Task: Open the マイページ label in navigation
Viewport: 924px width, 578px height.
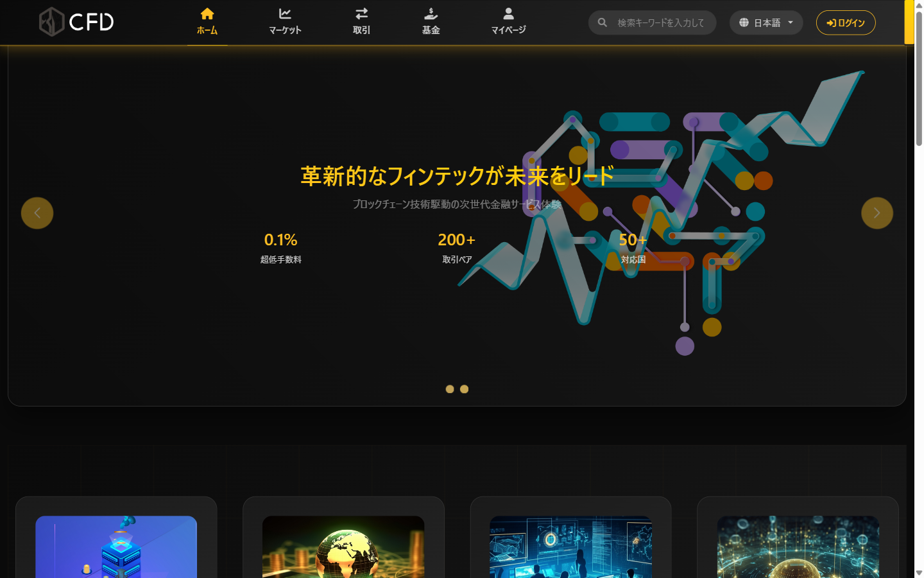Action: (x=508, y=30)
